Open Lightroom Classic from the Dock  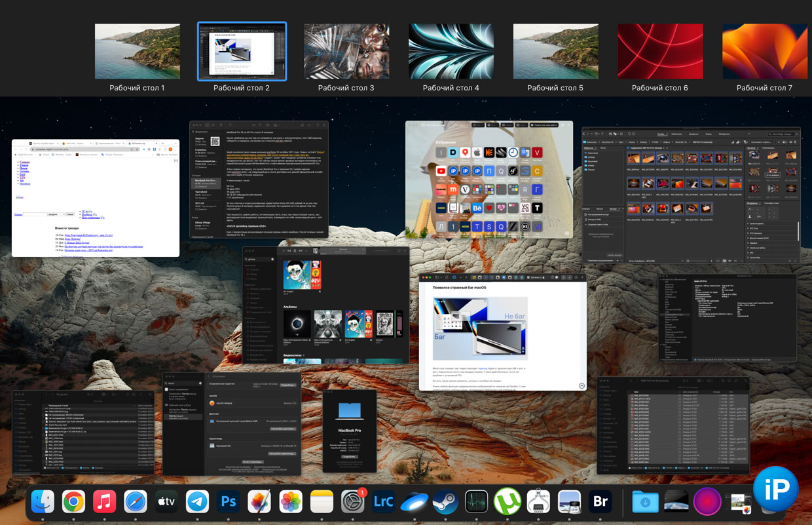pos(383,502)
